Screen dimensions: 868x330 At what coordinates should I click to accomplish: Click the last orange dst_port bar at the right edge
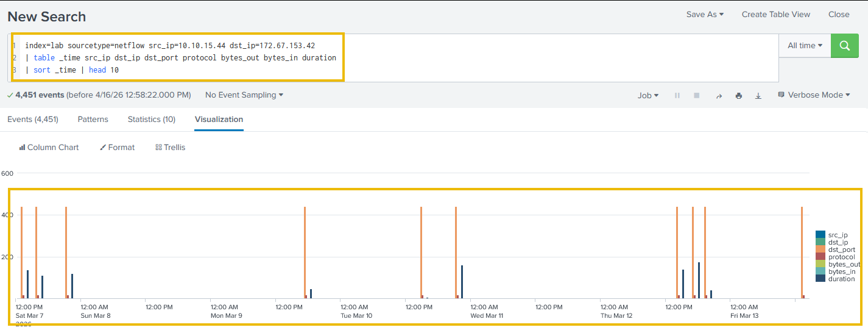click(x=802, y=253)
